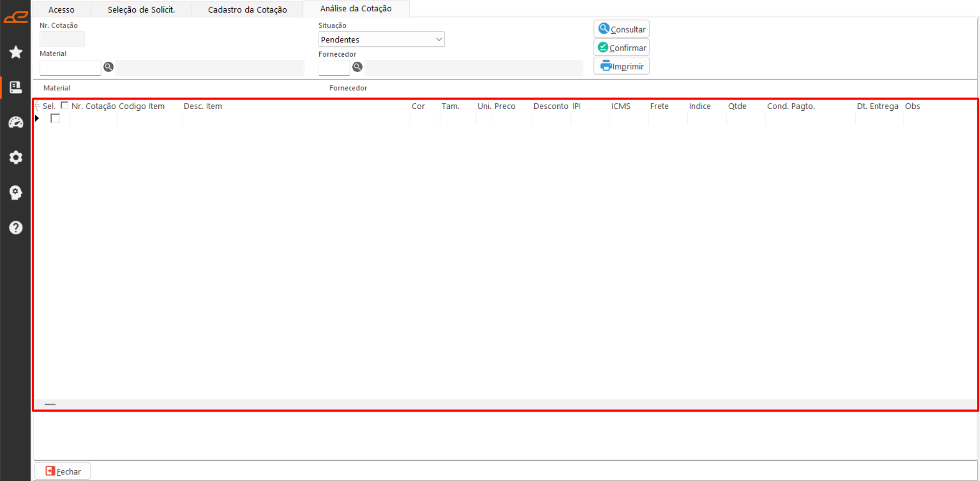Click the head with gear icon in sidebar
This screenshot has height=481, width=980.
click(x=16, y=193)
